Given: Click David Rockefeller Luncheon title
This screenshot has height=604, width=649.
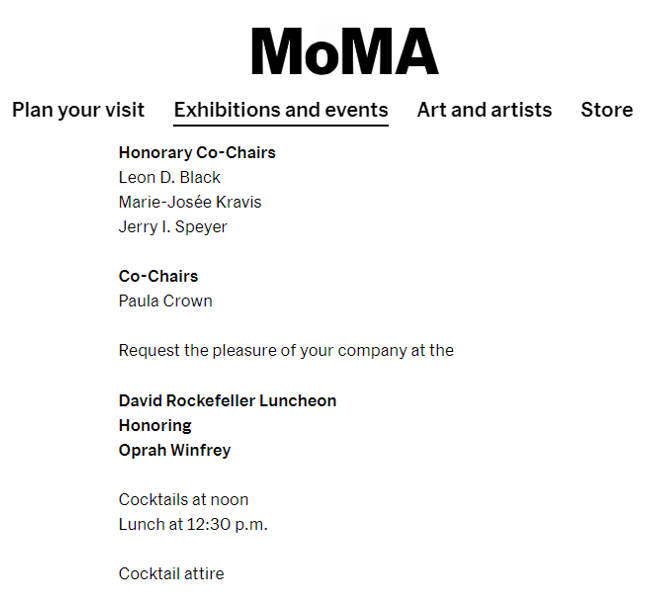Looking at the screenshot, I should tap(228, 401).
